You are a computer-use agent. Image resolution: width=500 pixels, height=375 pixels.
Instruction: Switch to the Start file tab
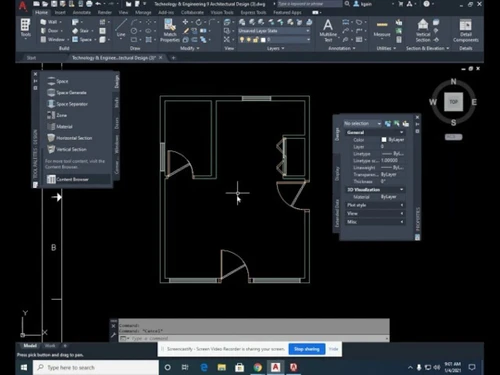click(x=31, y=58)
